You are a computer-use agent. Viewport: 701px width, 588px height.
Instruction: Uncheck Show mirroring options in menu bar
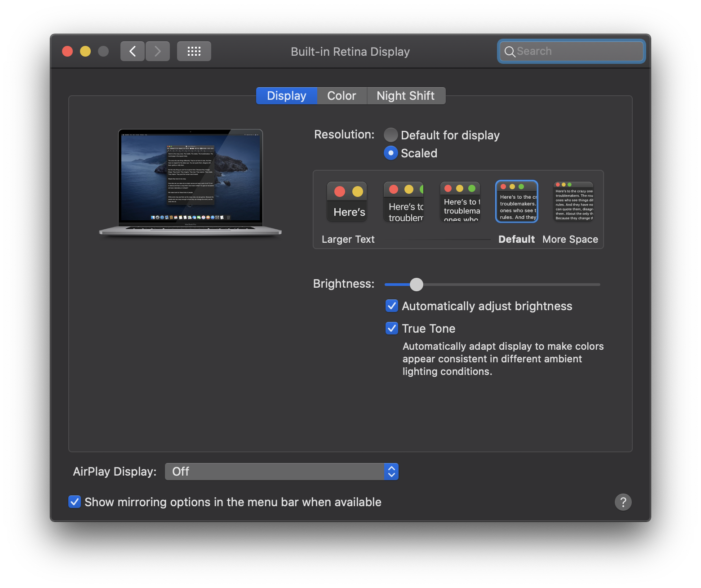point(75,502)
